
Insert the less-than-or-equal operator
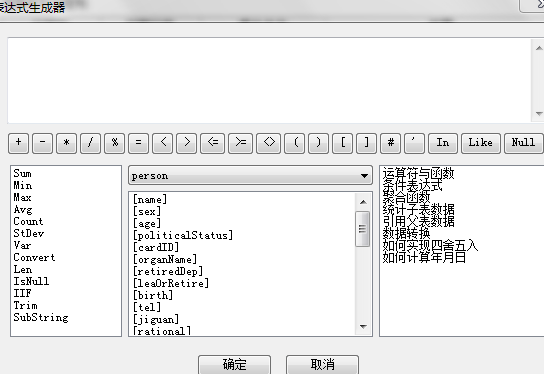coord(213,143)
